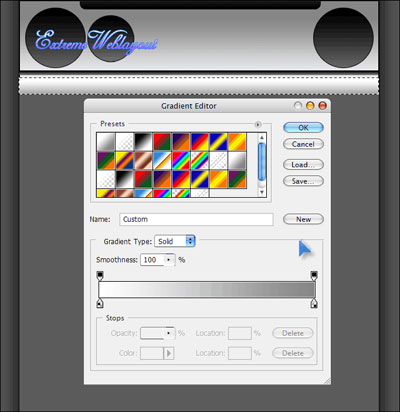Select the left white color stop below the bar

click(x=100, y=303)
